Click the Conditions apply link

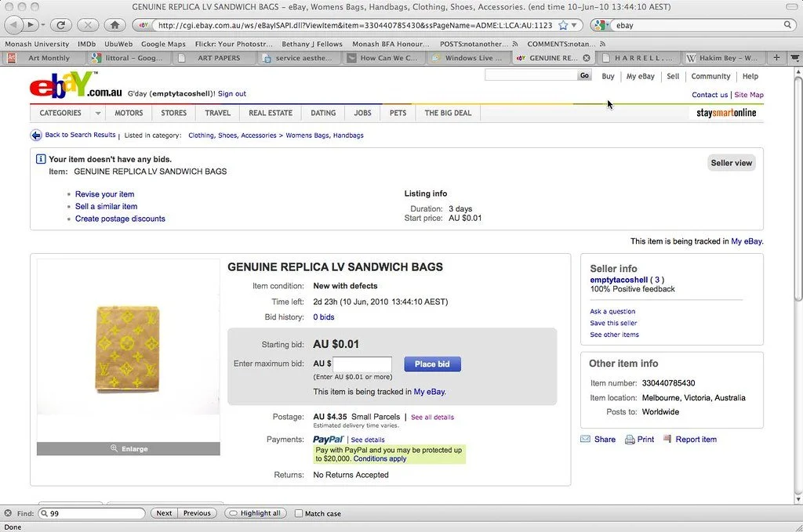380,459
